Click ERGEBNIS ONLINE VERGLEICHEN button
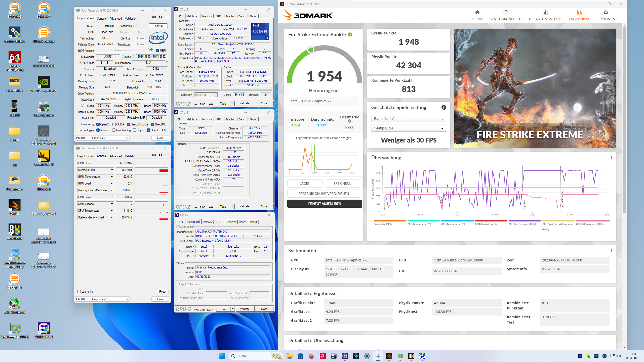This screenshot has height=362, width=644. pyautogui.click(x=324, y=194)
